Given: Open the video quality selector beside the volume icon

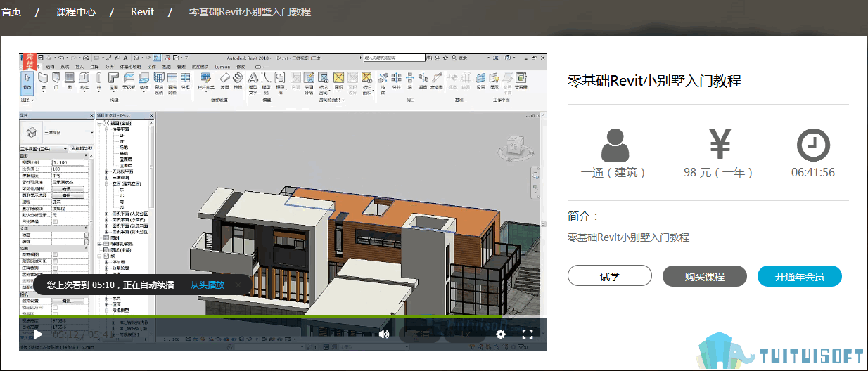Looking at the screenshot, I should point(419,334).
